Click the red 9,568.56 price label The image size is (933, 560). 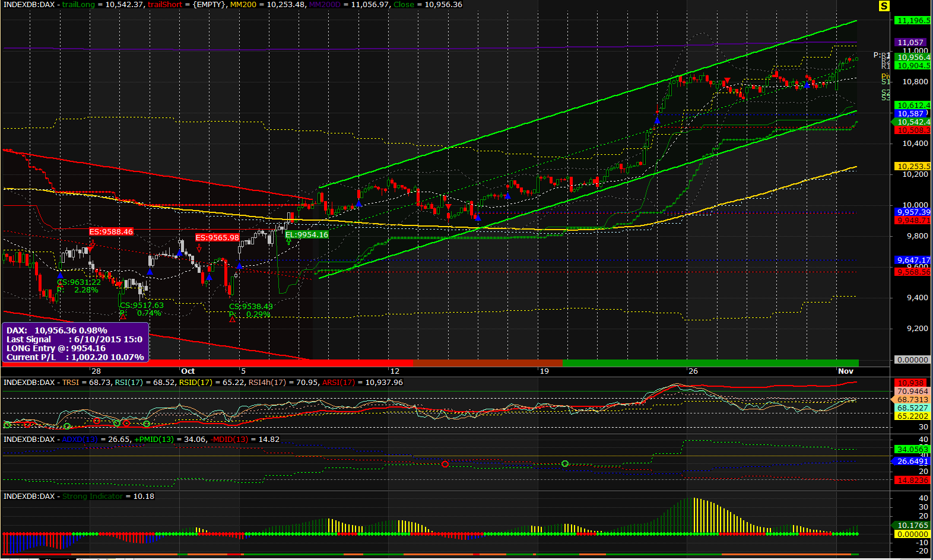[x=913, y=272]
